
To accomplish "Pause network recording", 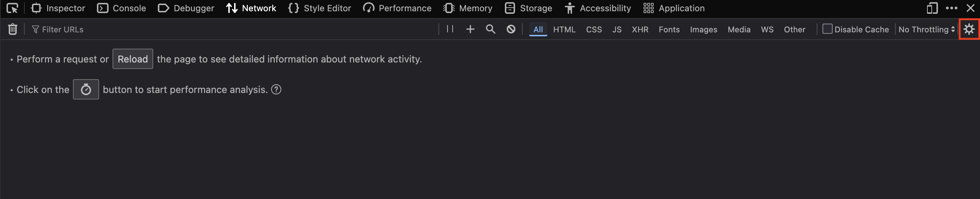I will (x=450, y=29).
